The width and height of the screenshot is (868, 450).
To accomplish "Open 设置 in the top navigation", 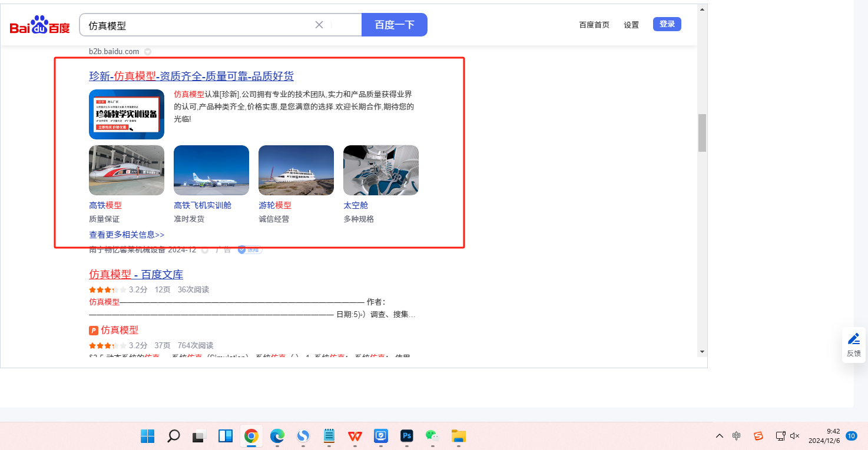I will coord(631,25).
